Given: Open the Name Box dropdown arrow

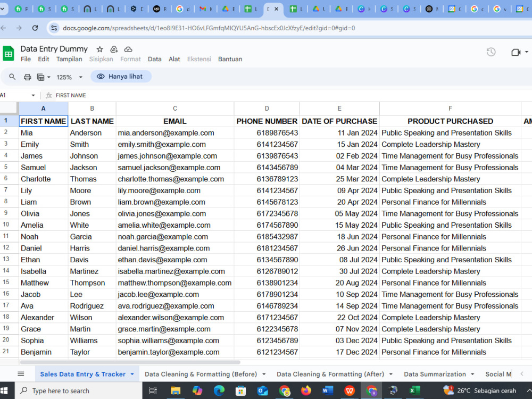Looking at the screenshot, I should tap(33, 95).
